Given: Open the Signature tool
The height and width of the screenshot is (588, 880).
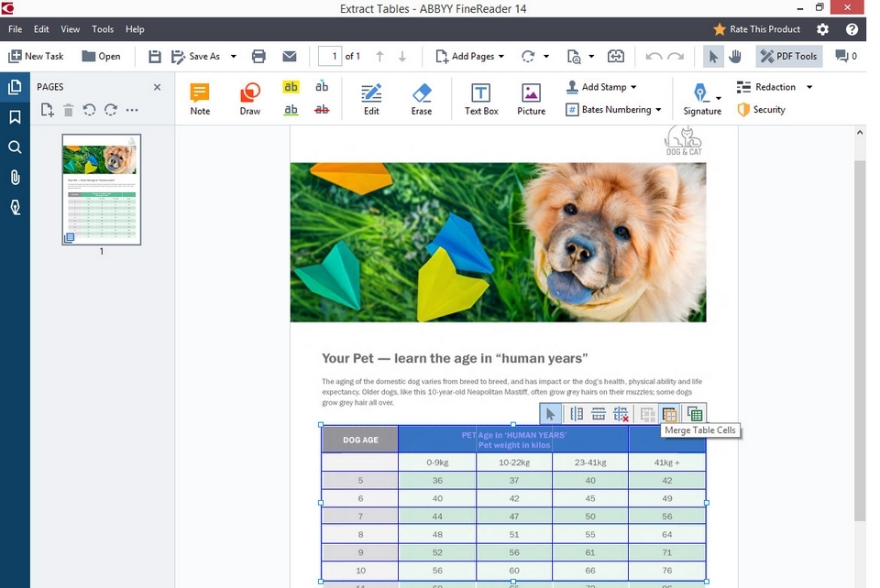Looking at the screenshot, I should click(701, 99).
